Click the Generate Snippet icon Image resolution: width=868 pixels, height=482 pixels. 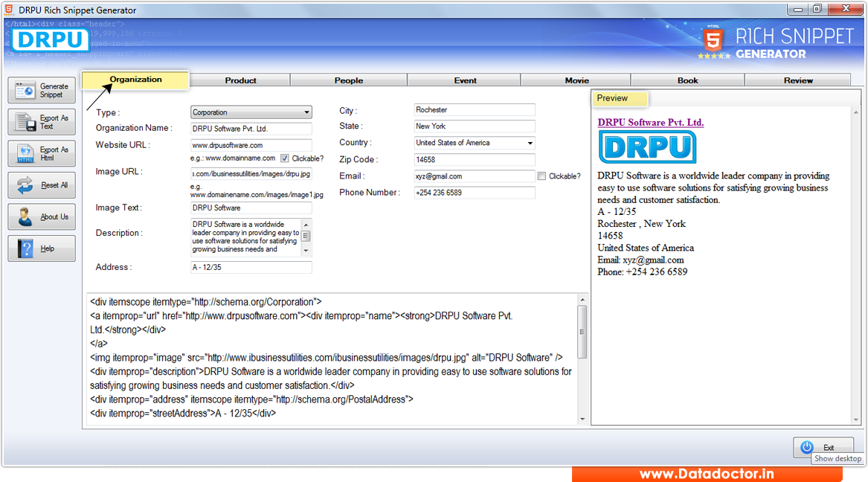[x=25, y=90]
